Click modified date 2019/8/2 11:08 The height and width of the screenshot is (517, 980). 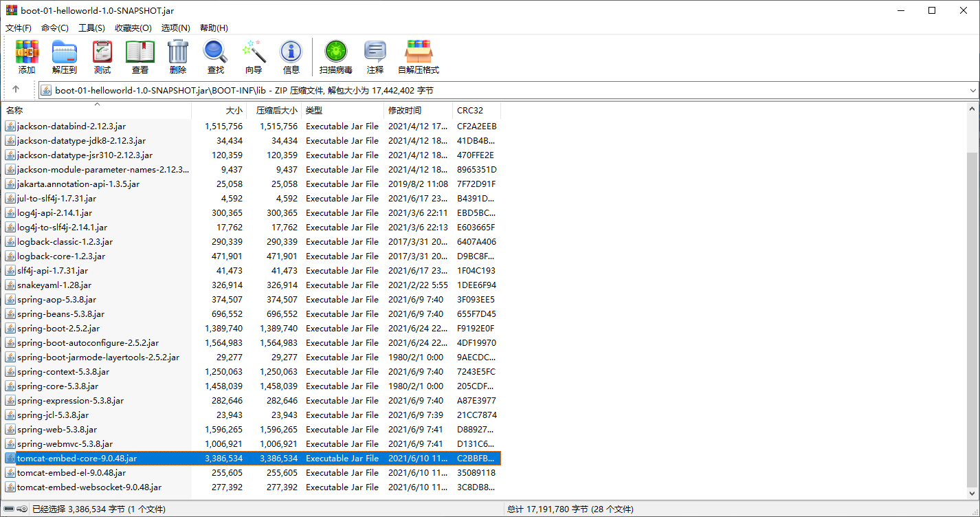click(x=418, y=184)
